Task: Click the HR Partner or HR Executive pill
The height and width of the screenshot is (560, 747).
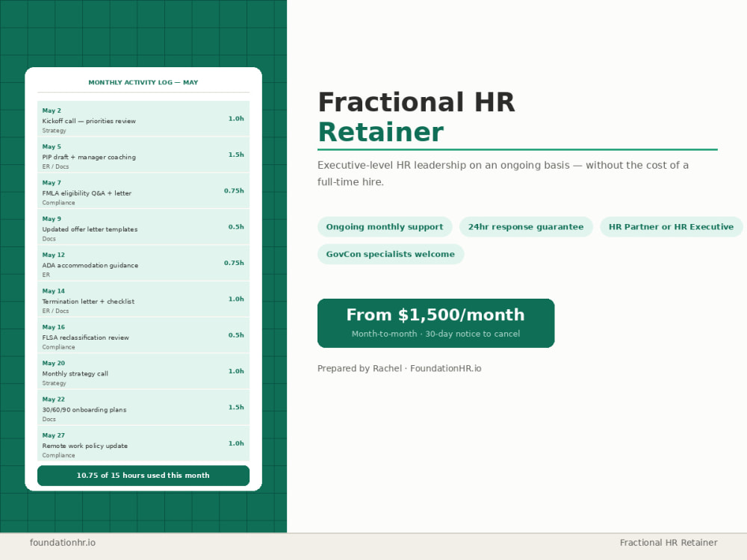Action: (x=671, y=227)
